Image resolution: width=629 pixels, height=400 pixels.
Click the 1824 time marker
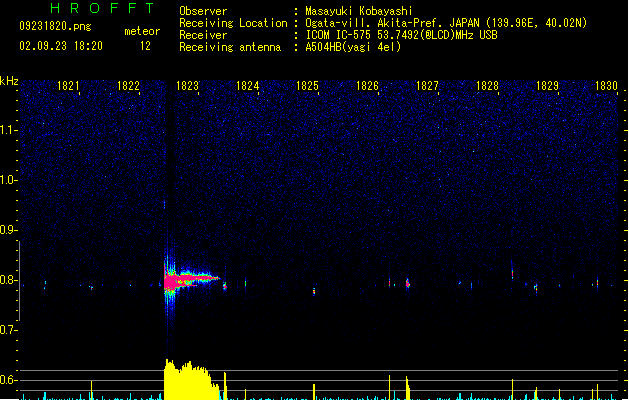[248, 86]
